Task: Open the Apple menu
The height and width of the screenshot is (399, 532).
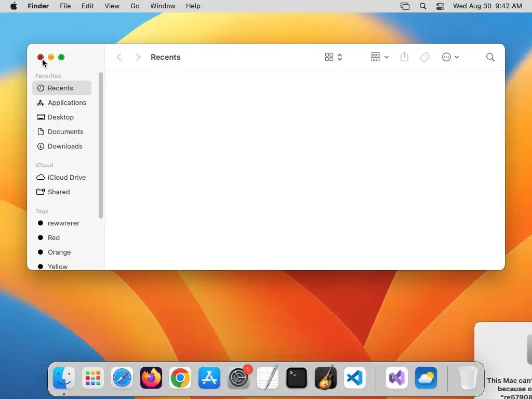Action: click(x=14, y=6)
